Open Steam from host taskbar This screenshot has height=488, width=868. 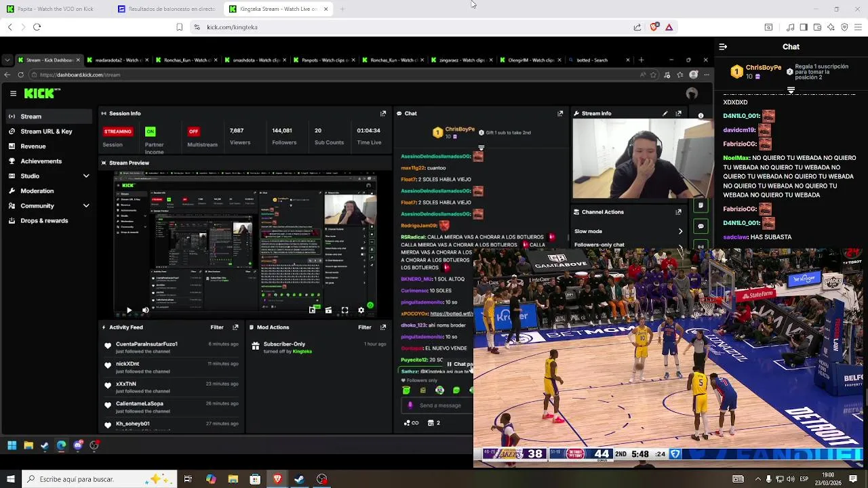[x=299, y=479]
